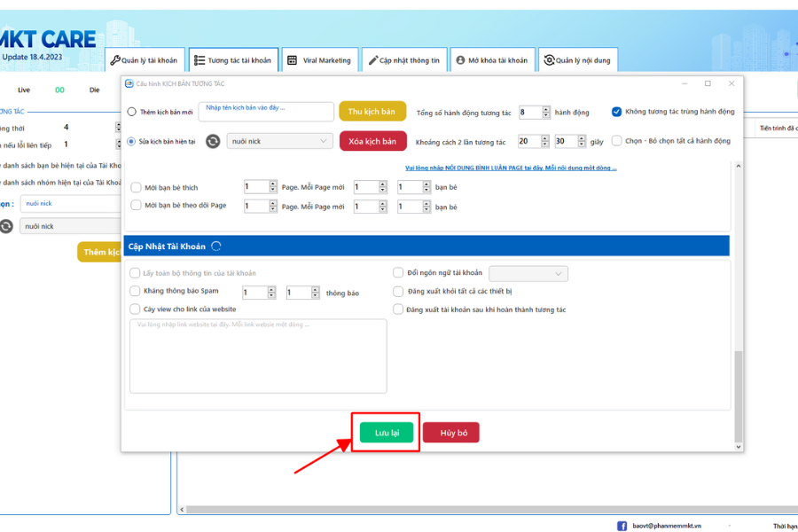
Task: Uncheck Không tương tác trùng hành động
Action: point(617,112)
